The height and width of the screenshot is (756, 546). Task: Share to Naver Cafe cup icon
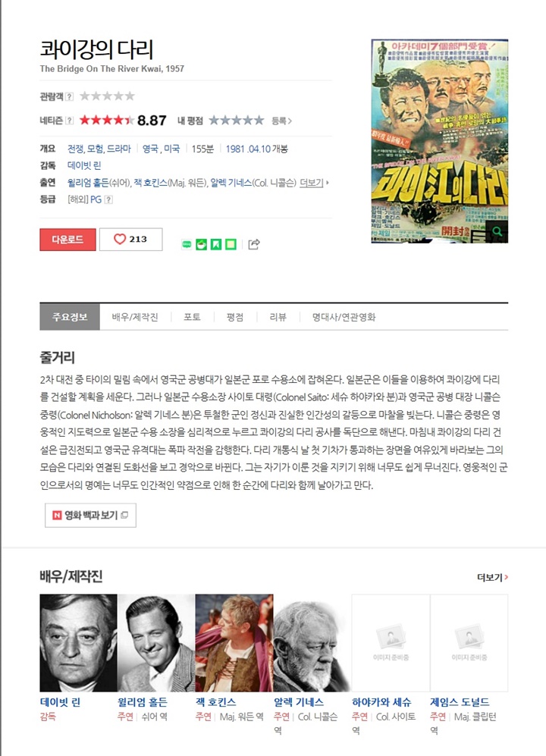(202, 244)
